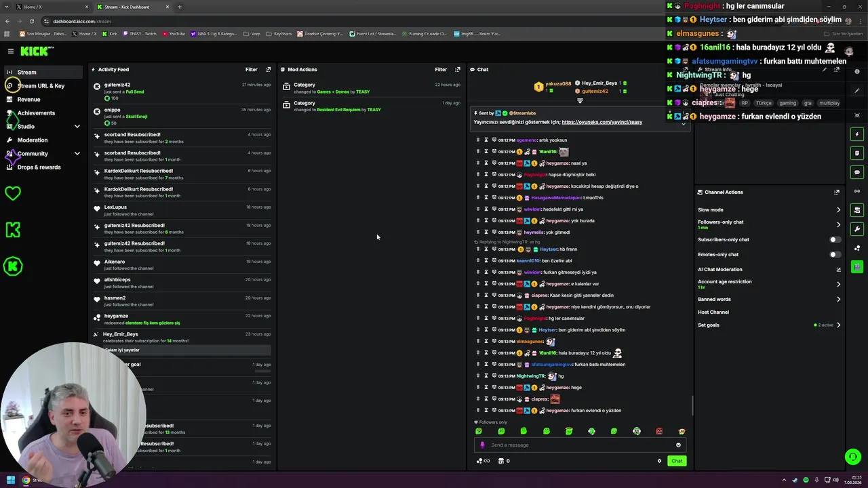Open Slow mode options arrow
868x488 pixels.
pos(838,210)
